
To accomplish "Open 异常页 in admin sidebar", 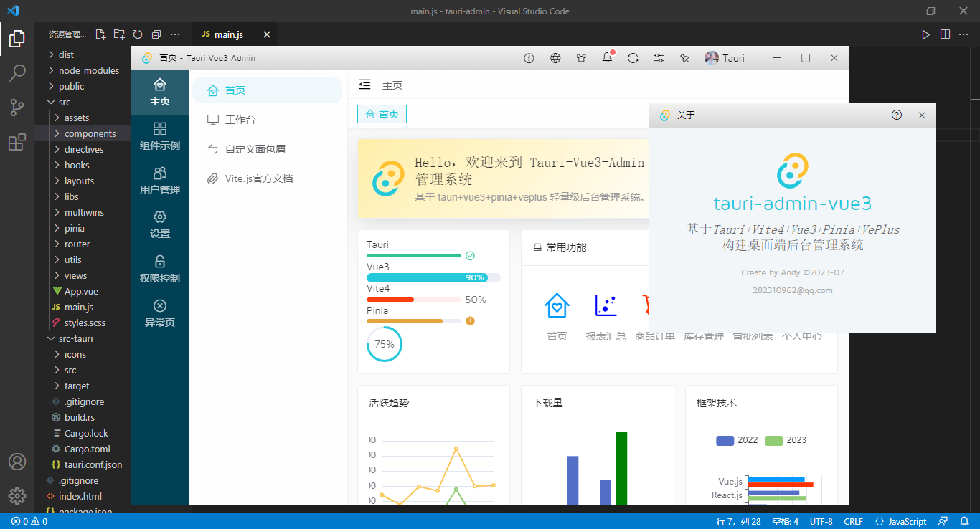I will 160,313.
